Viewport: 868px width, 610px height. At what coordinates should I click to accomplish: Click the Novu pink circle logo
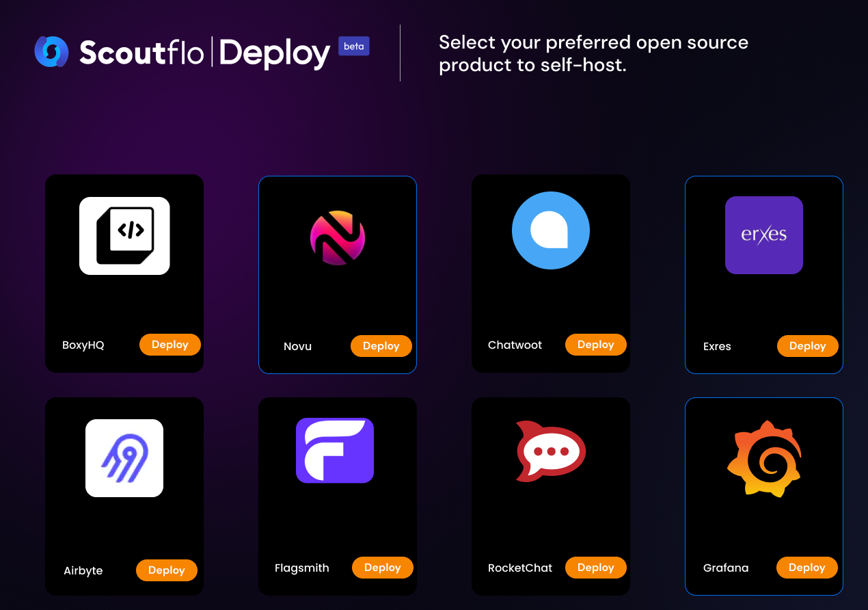[x=338, y=237]
